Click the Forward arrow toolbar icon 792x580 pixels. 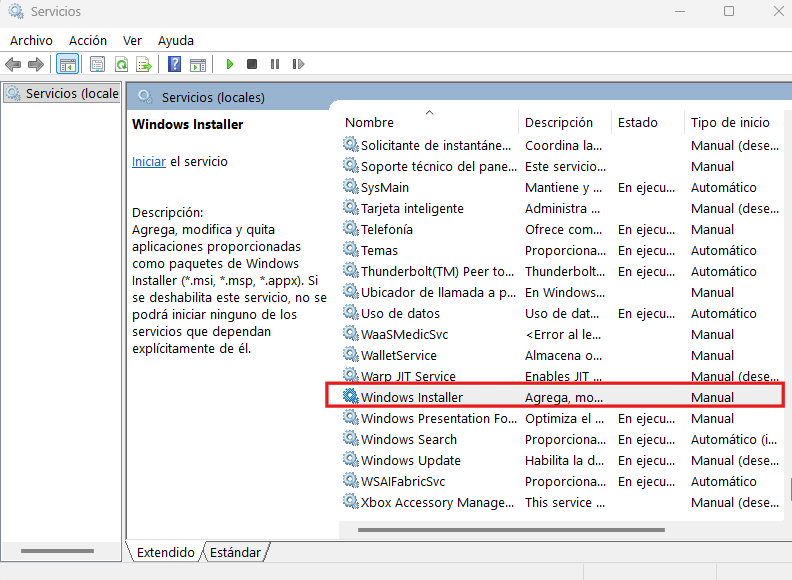35,64
